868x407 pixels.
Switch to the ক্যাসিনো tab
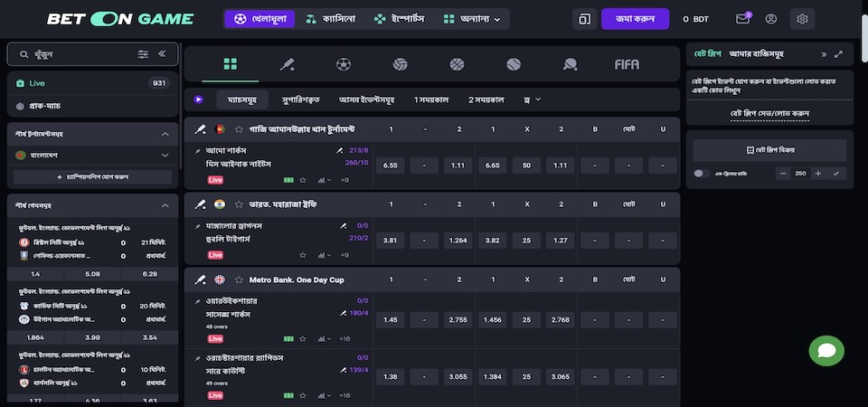[330, 19]
